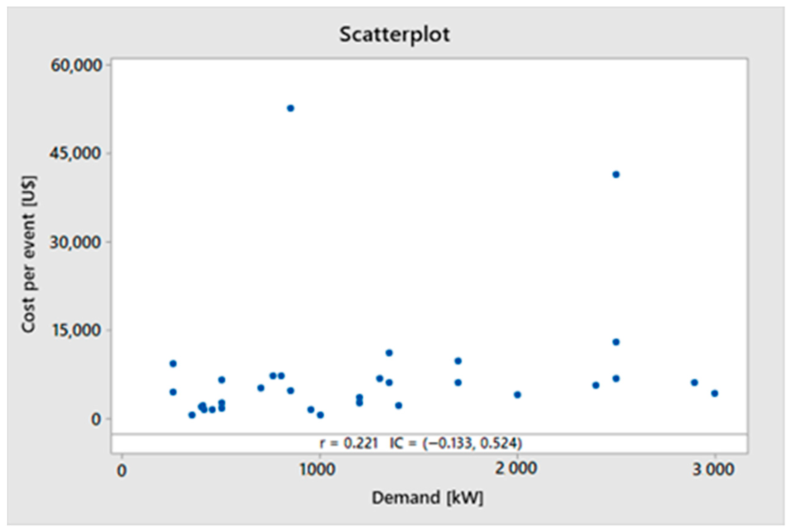Click the 60,000 y-axis tick label
The image size is (790, 532).
(76, 65)
